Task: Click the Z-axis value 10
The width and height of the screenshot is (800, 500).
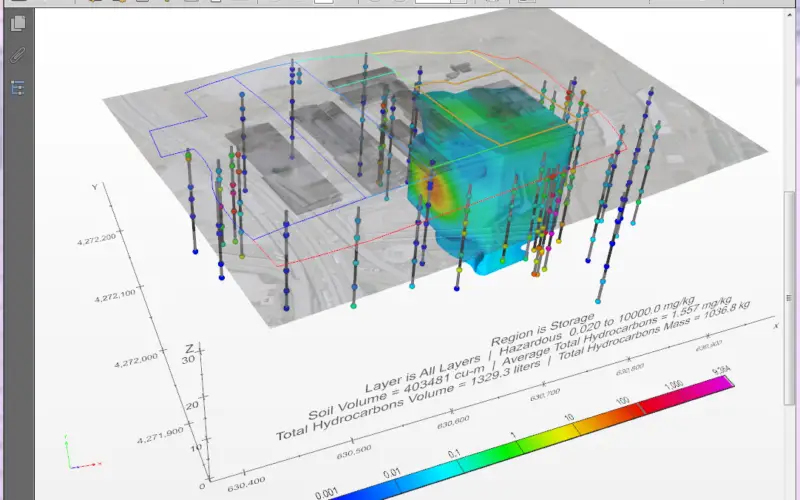Action: (x=196, y=448)
